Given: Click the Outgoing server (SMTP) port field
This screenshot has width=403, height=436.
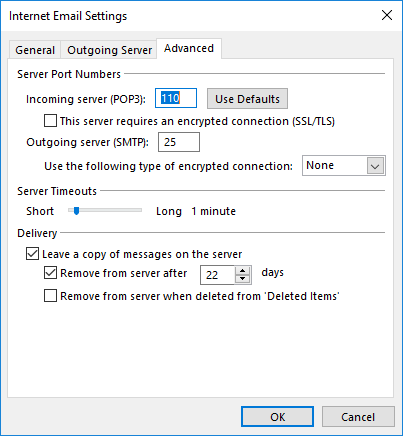Looking at the screenshot, I should pos(179,142).
